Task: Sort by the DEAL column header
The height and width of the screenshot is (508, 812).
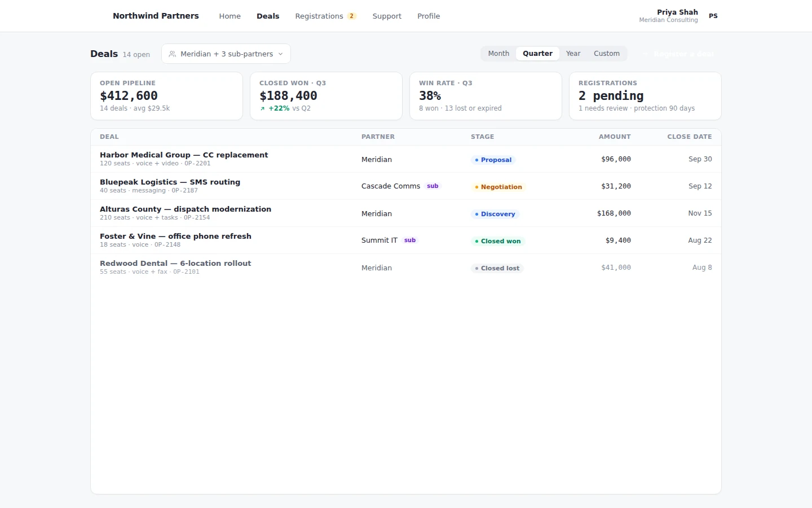Action: coord(109,137)
